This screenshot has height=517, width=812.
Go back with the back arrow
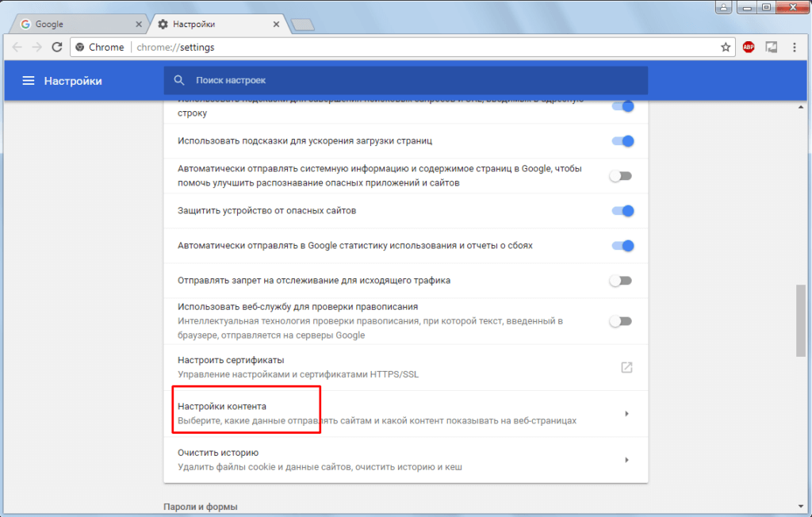tap(17, 47)
